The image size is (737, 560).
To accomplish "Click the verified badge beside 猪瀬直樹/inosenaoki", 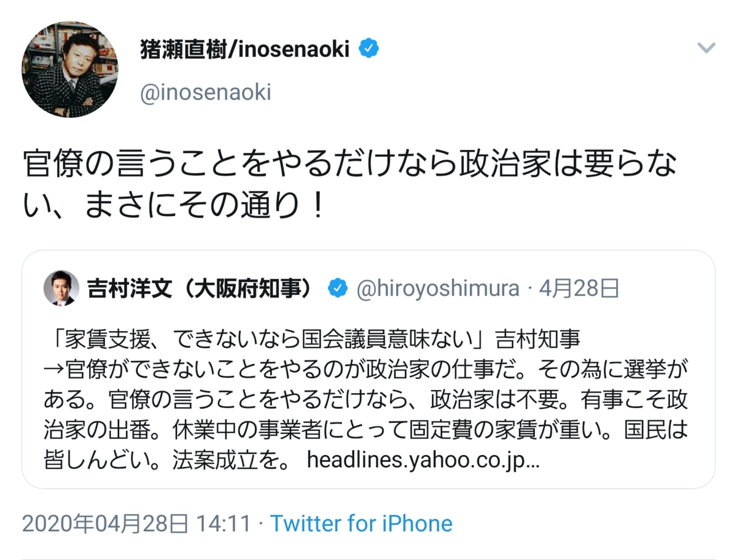I will point(368,49).
